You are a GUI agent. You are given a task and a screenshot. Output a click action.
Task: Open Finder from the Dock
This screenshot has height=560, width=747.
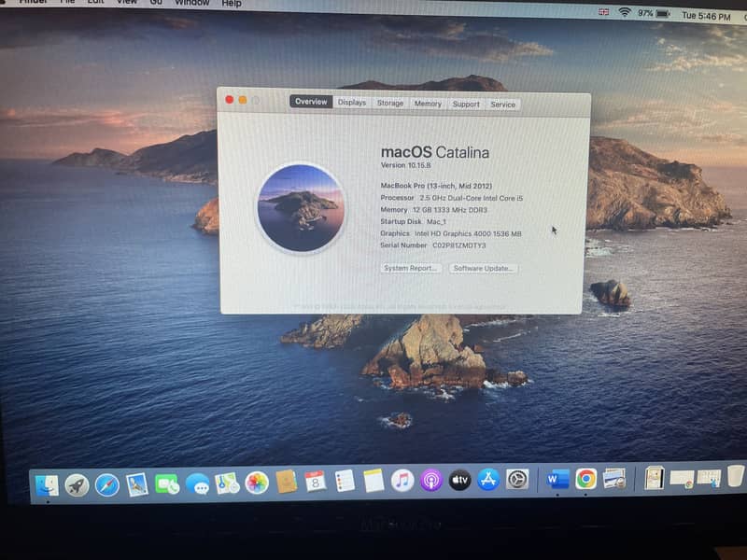[x=47, y=485]
